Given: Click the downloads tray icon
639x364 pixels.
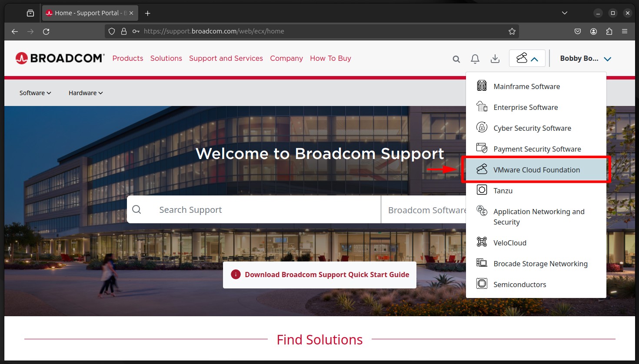Looking at the screenshot, I should (495, 59).
